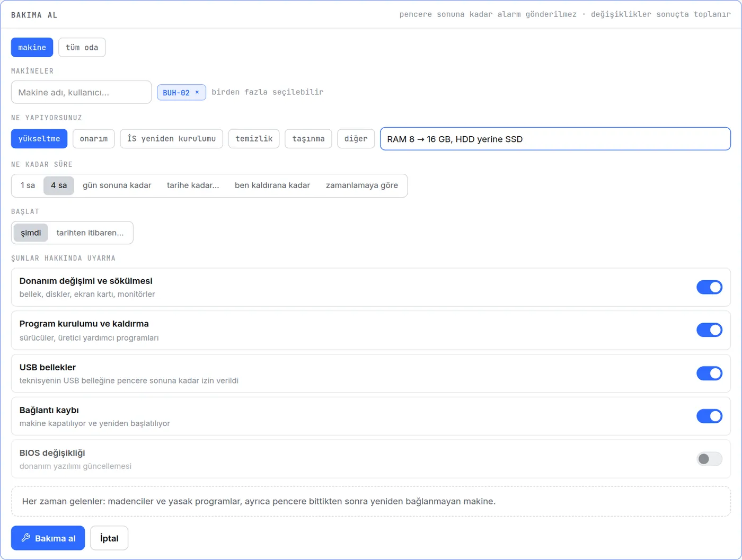
Task: Pick the temizlik option
Action: [x=254, y=139]
